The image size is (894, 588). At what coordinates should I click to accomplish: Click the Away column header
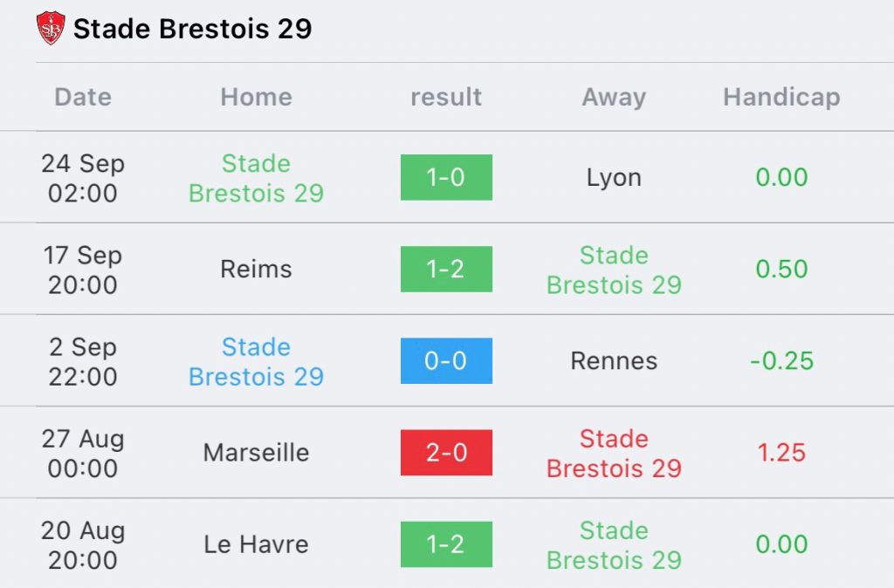[x=614, y=97]
